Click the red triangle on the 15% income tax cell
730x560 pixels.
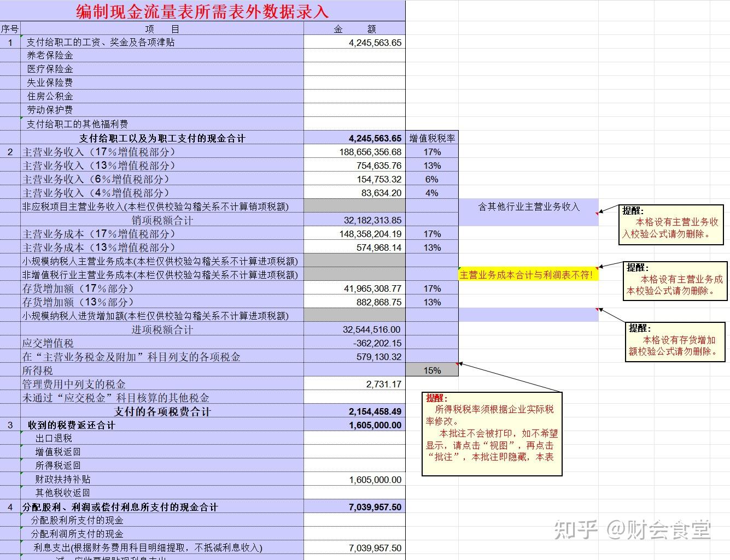[456, 364]
